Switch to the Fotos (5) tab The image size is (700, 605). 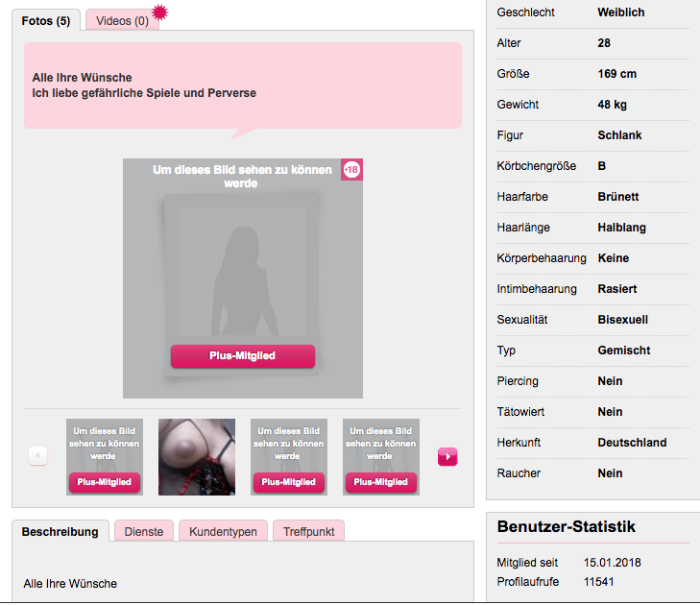46,20
